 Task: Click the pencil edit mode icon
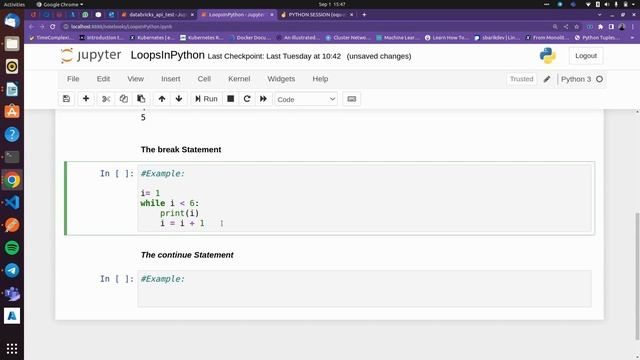pyautogui.click(x=547, y=79)
